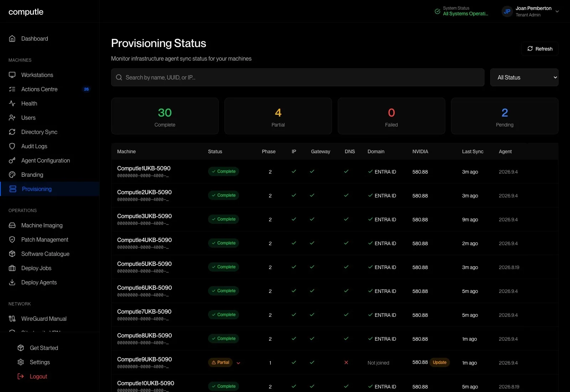
Task: Click the Software Catalogue box icon
Action: 12,254
